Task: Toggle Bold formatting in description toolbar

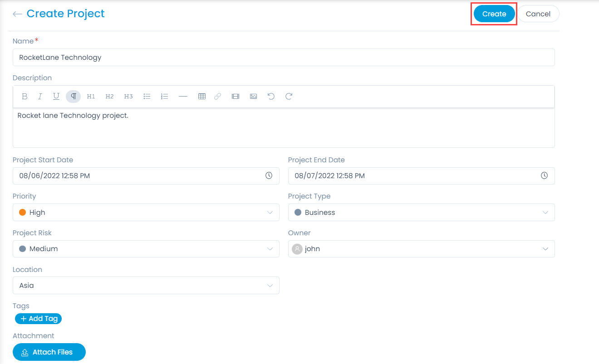Action: [25, 96]
